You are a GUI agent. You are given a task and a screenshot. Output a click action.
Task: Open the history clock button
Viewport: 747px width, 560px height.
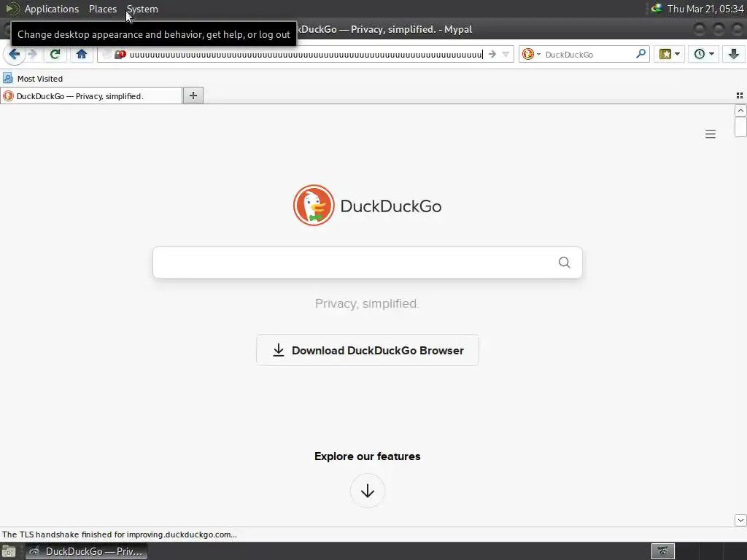pyautogui.click(x=700, y=54)
